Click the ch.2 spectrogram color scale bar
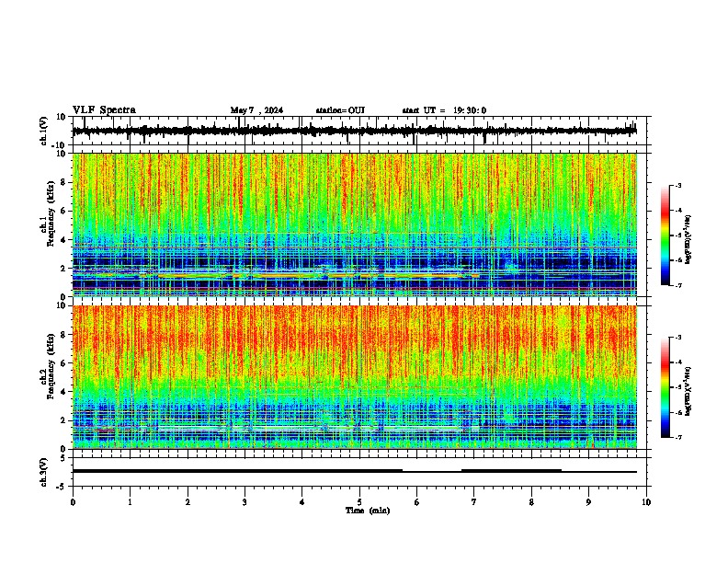The width and height of the screenshot is (728, 563). click(x=665, y=387)
